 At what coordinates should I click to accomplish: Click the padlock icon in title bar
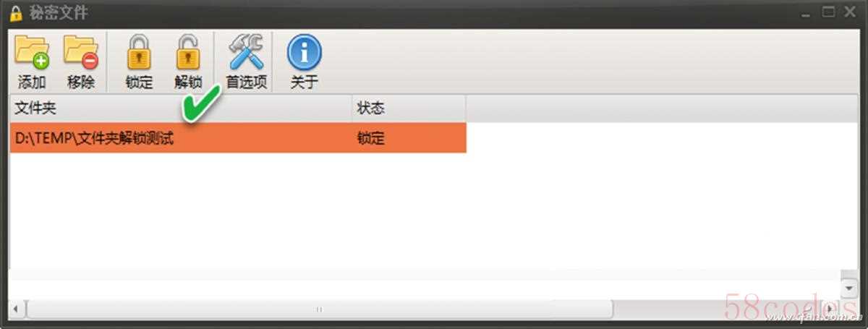tap(15, 14)
